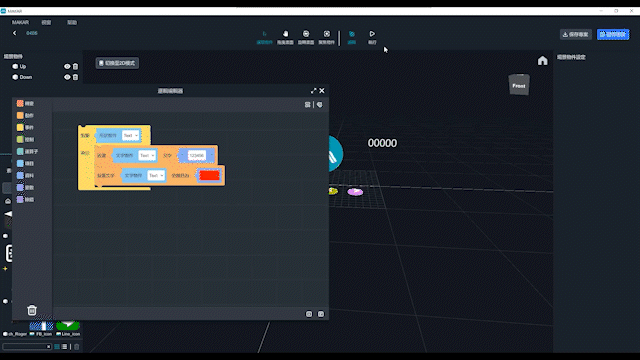
Task: Toggle visibility of the Down object
Action: pos(67,77)
